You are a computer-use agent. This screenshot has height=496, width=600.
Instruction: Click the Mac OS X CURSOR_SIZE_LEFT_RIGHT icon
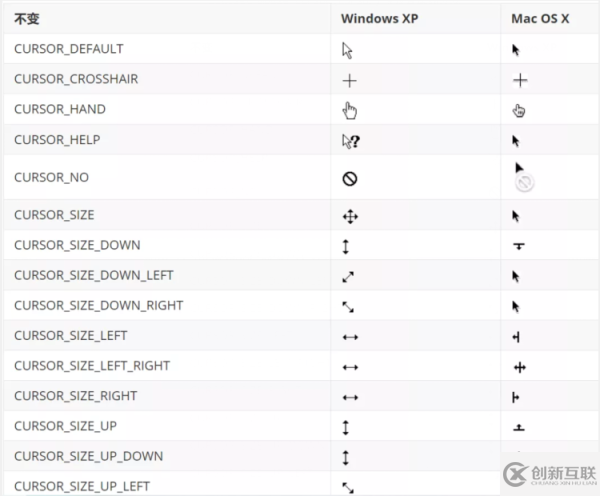tap(520, 368)
